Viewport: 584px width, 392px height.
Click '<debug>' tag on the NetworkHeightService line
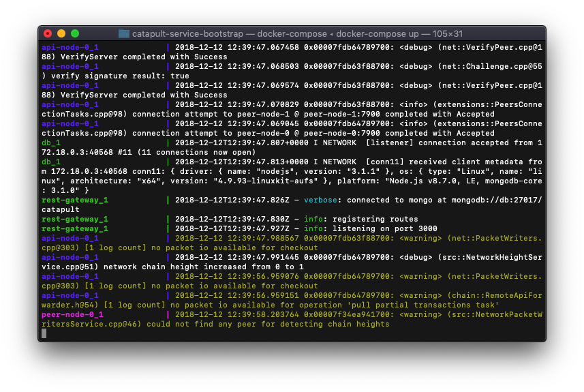pos(416,257)
